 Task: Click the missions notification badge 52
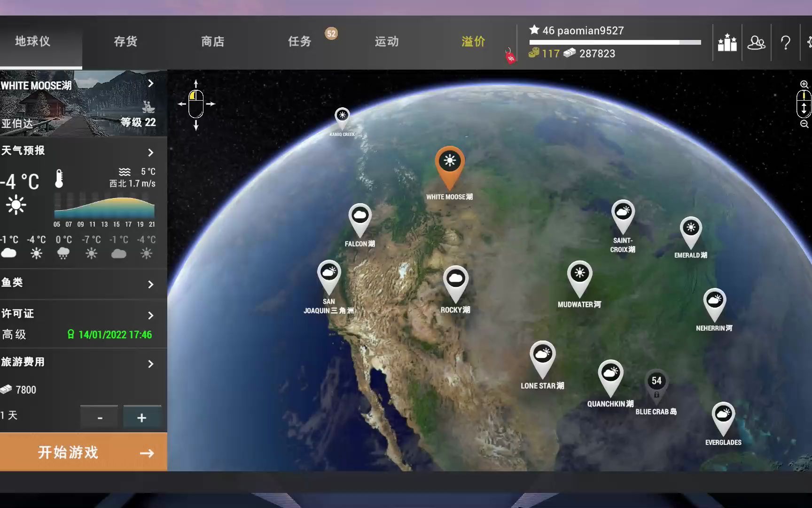(x=331, y=33)
